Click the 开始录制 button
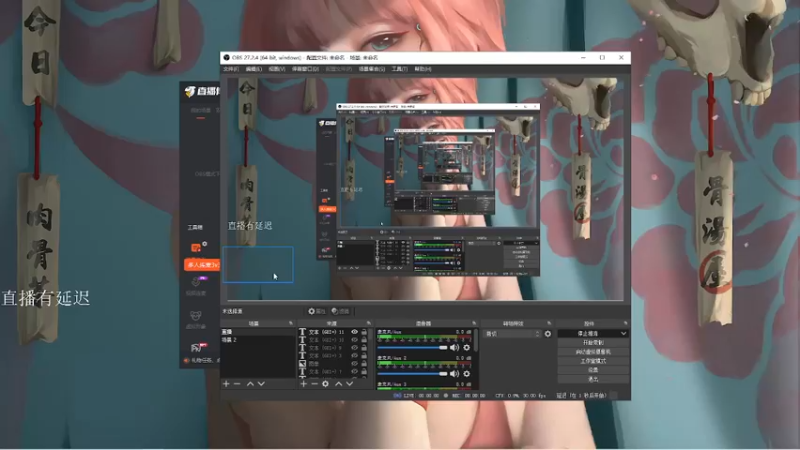Screen dimensions: 800x450 tap(593, 342)
